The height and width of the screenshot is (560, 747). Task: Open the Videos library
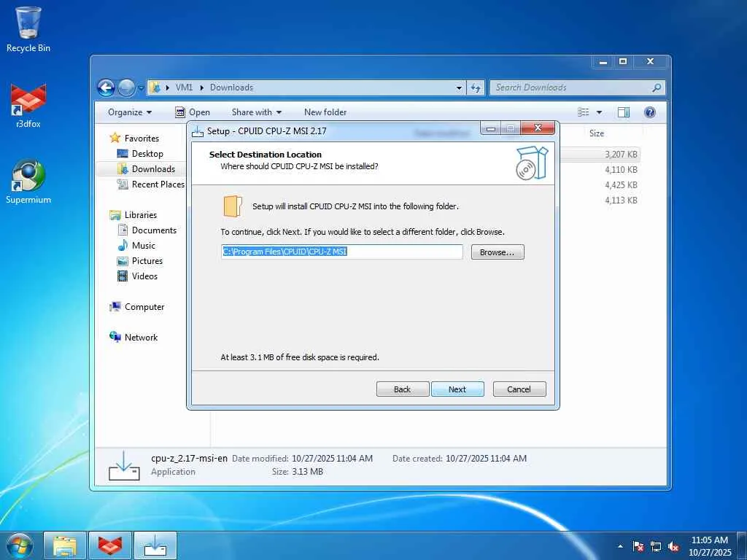click(144, 276)
